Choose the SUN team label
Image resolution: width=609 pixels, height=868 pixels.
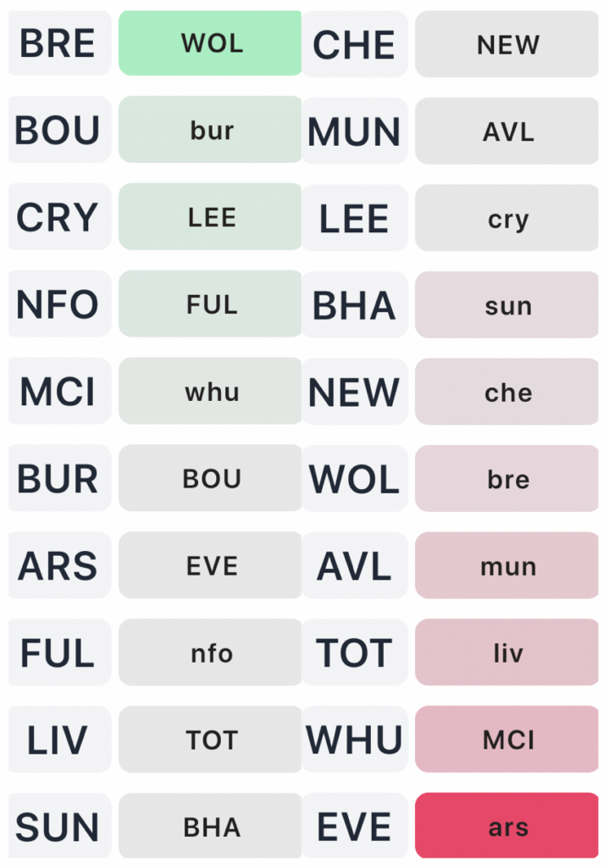click(58, 826)
